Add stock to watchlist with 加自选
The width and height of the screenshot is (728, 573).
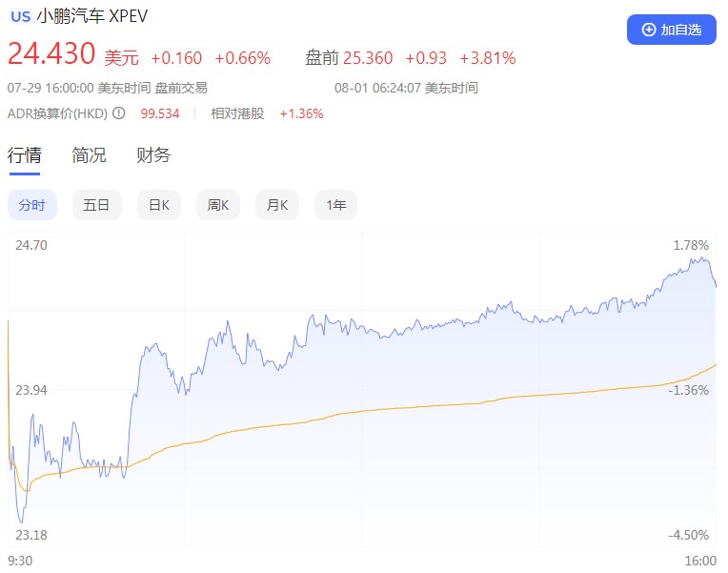(x=671, y=30)
